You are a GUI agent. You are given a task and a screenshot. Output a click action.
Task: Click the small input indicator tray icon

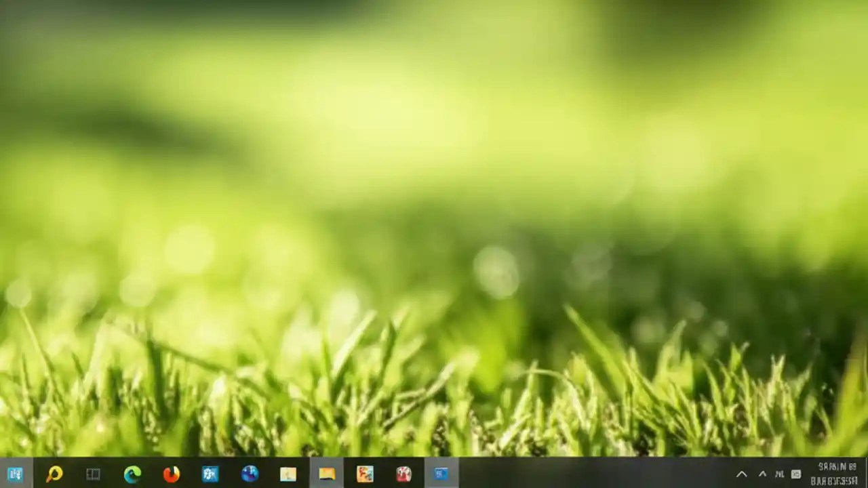[x=795, y=474]
